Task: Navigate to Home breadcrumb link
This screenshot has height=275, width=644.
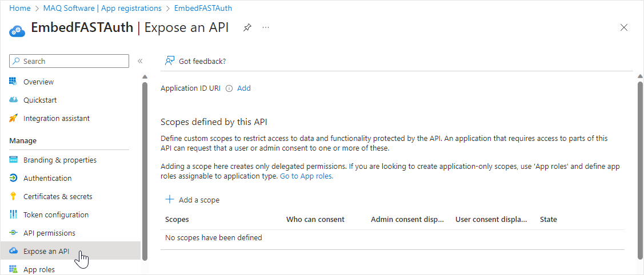Action: tap(20, 8)
